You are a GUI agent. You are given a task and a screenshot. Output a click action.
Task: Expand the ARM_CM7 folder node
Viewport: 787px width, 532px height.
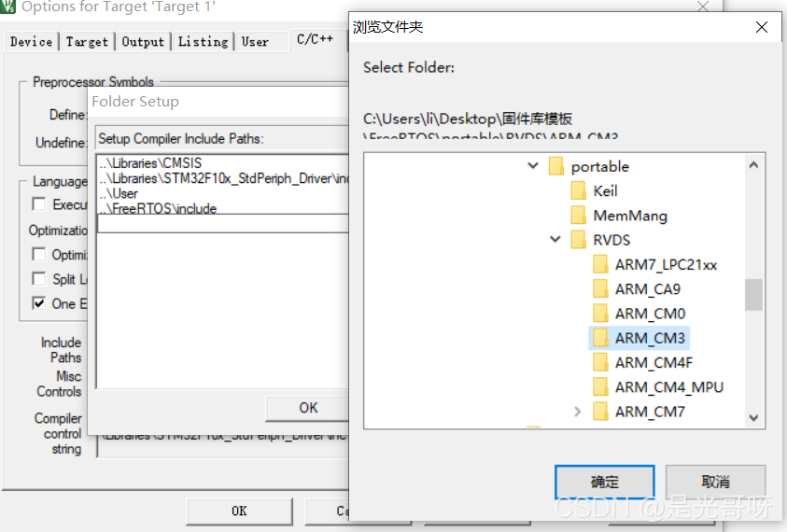577,412
